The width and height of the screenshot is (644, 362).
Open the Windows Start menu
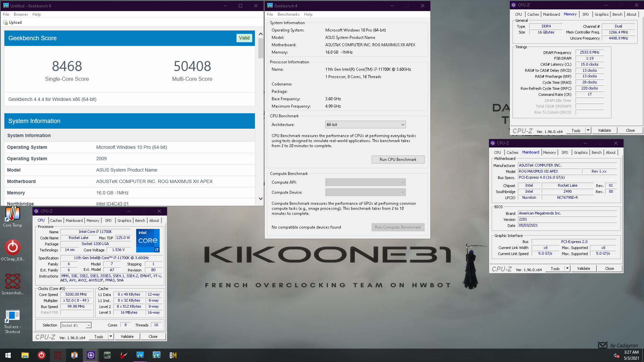tap(8, 355)
